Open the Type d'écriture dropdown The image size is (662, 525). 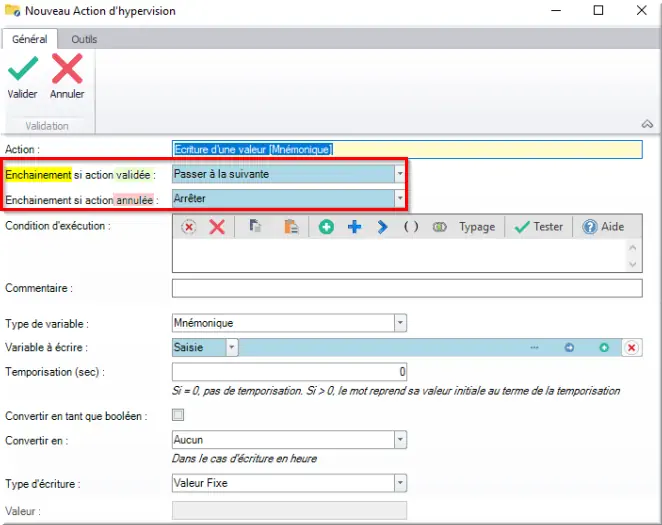(x=400, y=483)
